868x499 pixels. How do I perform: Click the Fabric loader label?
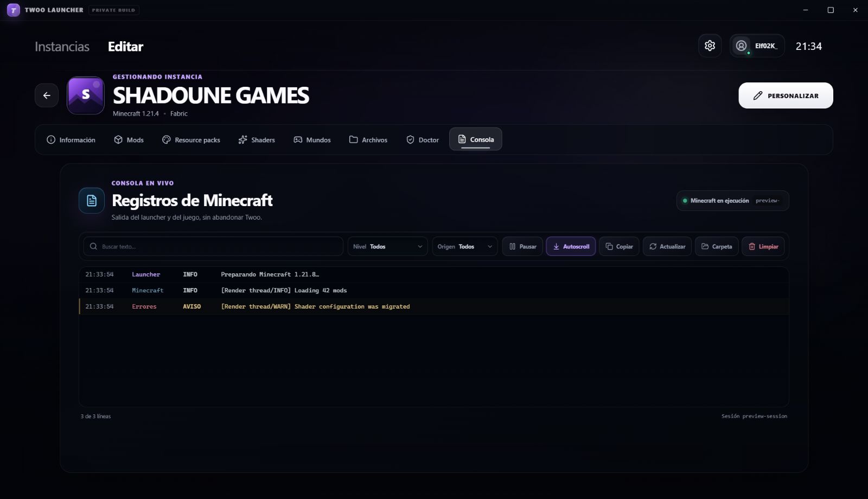click(179, 113)
